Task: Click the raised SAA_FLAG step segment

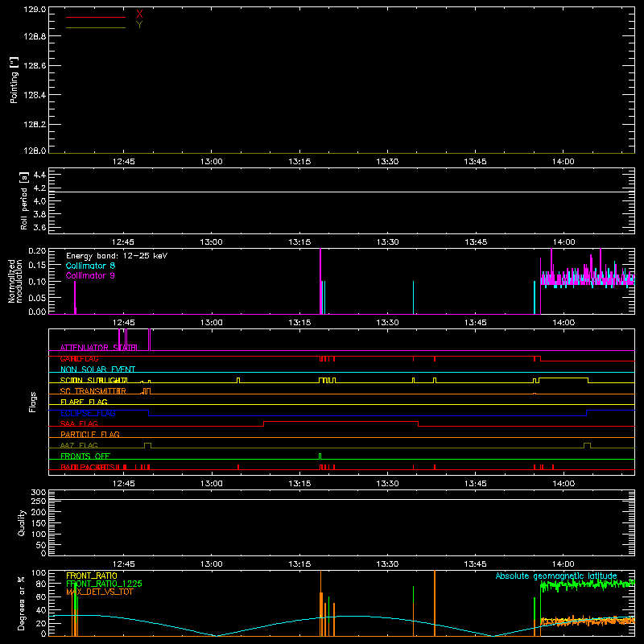Action: click(x=341, y=421)
